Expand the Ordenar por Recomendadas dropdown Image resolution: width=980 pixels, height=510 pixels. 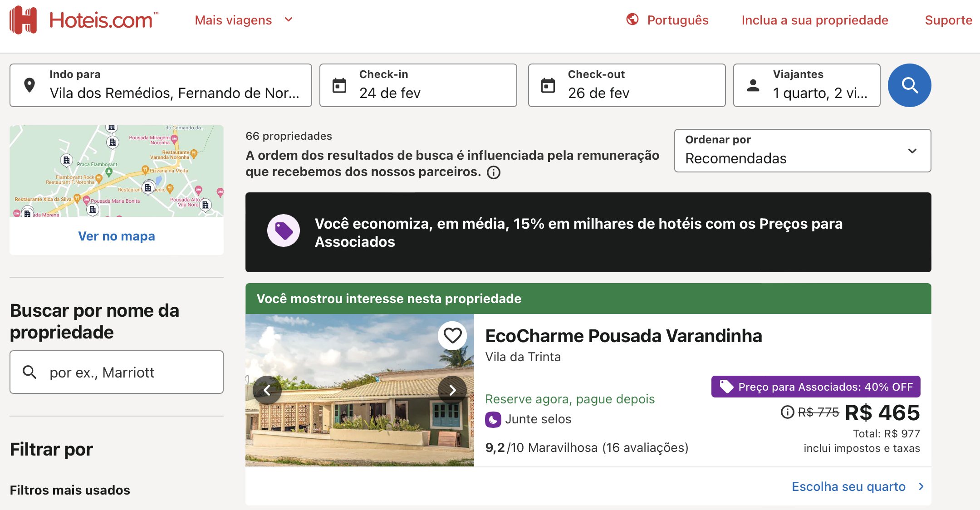pos(803,151)
